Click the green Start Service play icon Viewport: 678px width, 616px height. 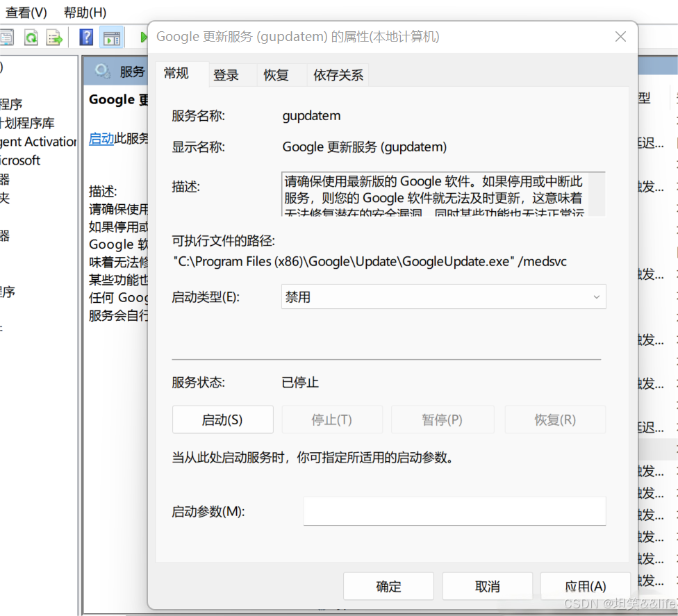144,38
